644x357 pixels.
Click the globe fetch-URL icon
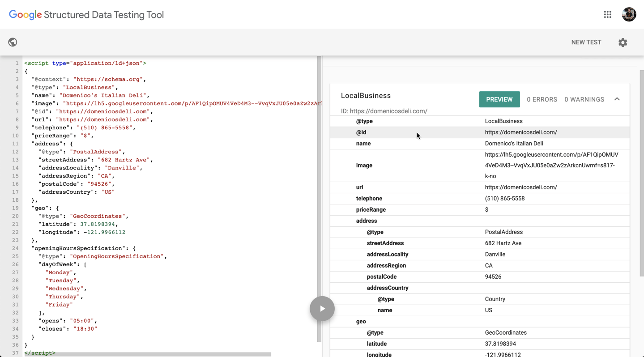pos(13,42)
